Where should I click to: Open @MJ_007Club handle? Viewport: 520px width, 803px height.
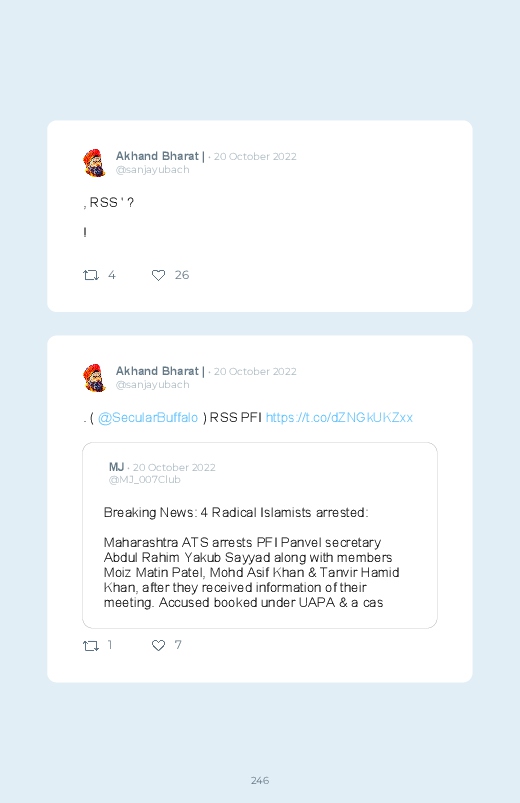[144, 480]
